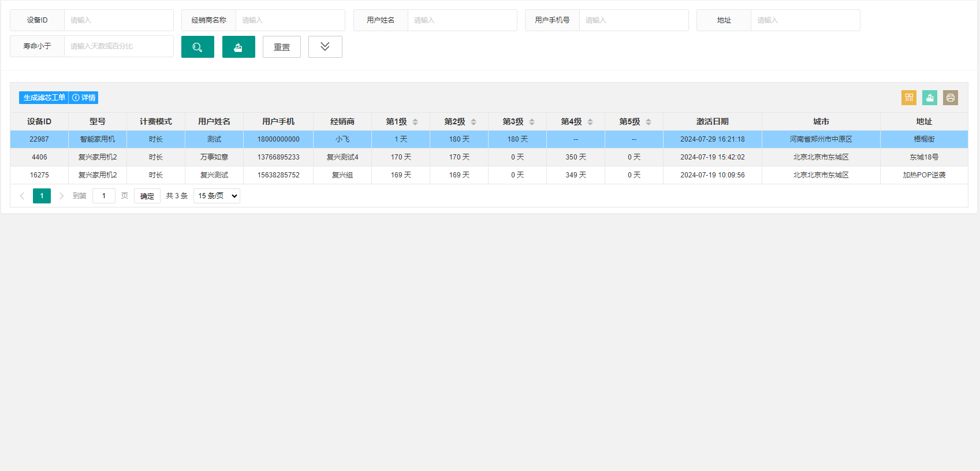The width and height of the screenshot is (980, 471).
Task: Click the teal table export icon
Action: pos(930,98)
